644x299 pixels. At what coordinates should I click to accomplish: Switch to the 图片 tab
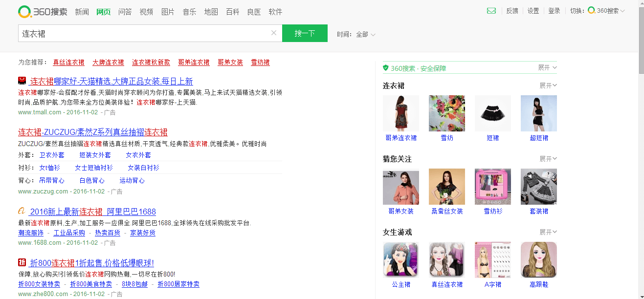point(168,12)
